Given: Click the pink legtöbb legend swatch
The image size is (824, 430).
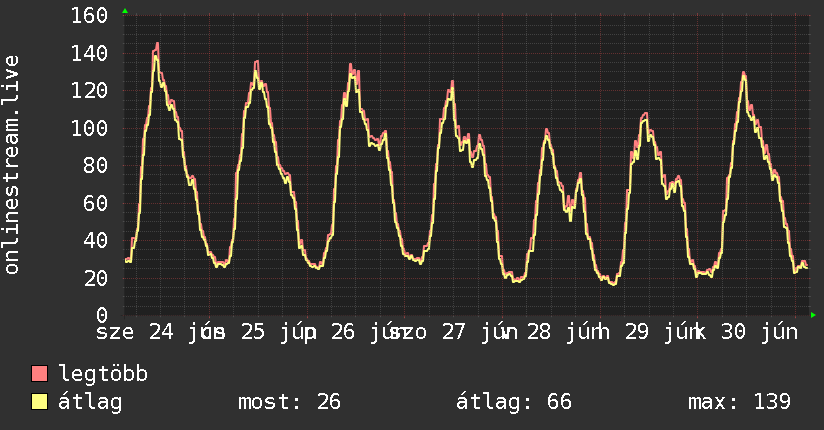Looking at the screenshot, I should coord(39,373).
